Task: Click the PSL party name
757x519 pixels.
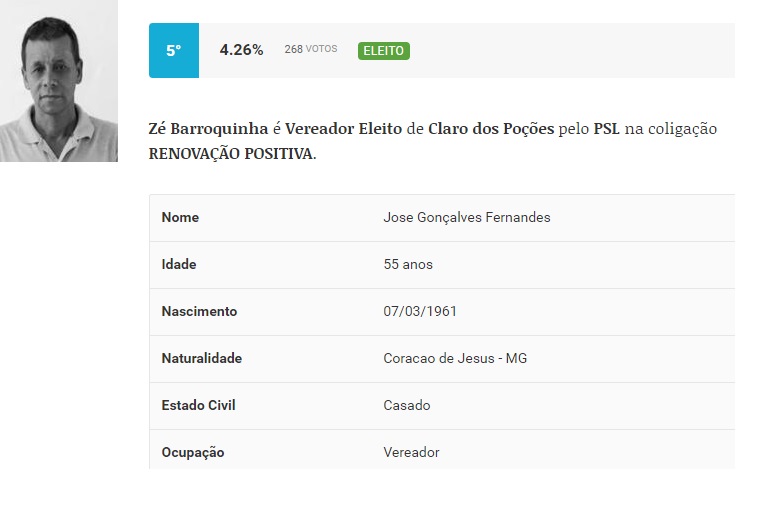Action: 606,129
